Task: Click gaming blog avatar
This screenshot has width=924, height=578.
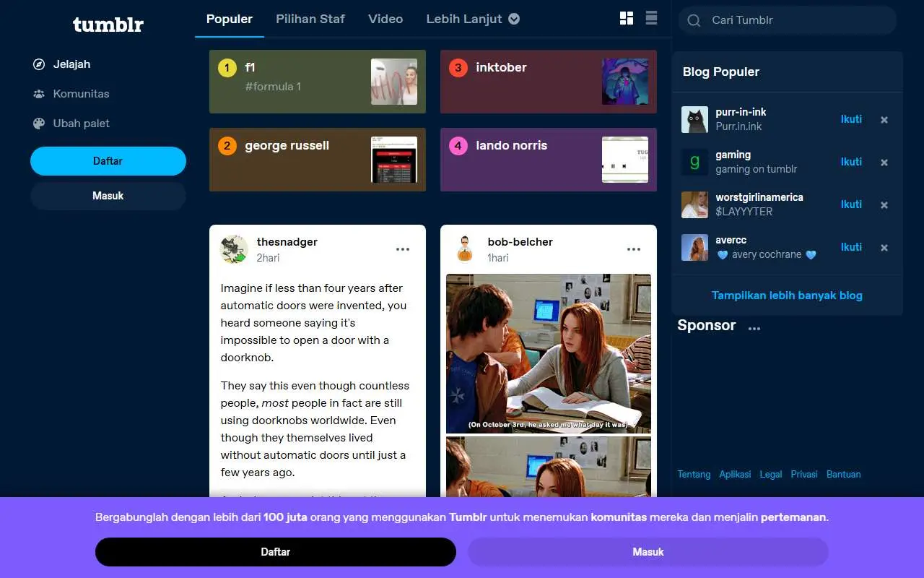Action: [x=694, y=162]
